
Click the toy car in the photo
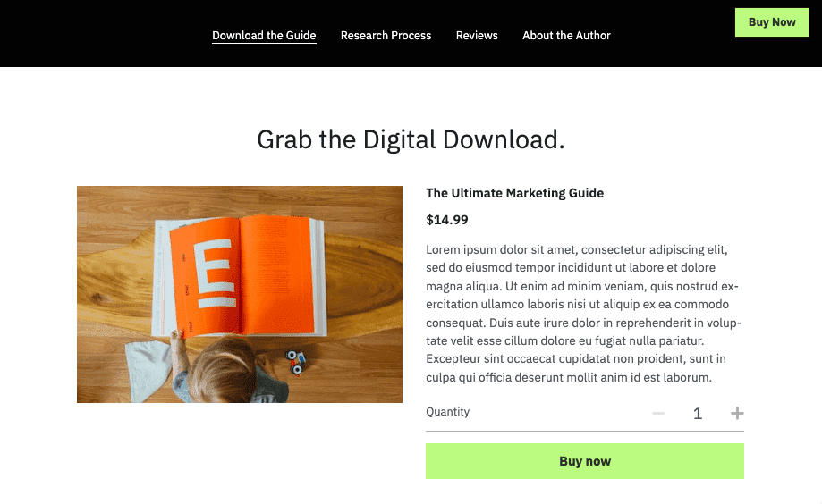pyautogui.click(x=296, y=362)
